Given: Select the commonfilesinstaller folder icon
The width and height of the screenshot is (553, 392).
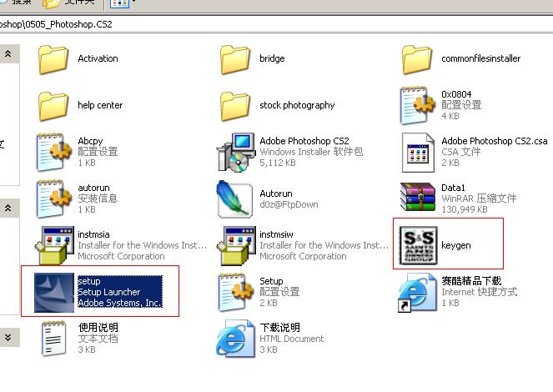Looking at the screenshot, I should point(417,59).
